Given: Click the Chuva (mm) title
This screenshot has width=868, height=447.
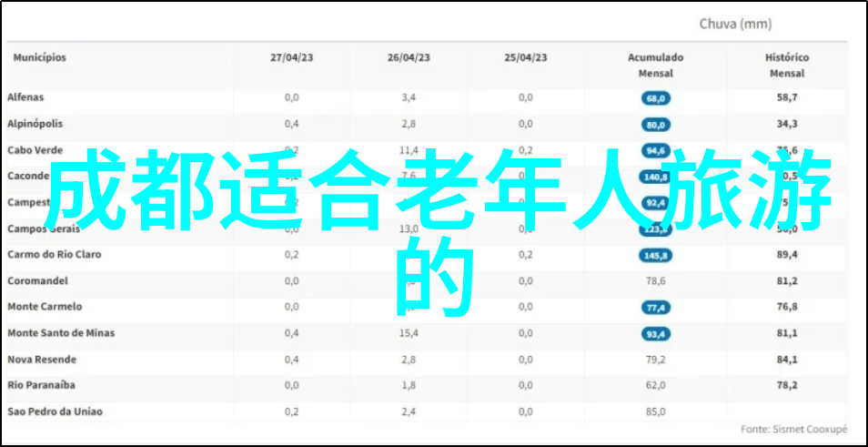Looking at the screenshot, I should pos(736,24).
